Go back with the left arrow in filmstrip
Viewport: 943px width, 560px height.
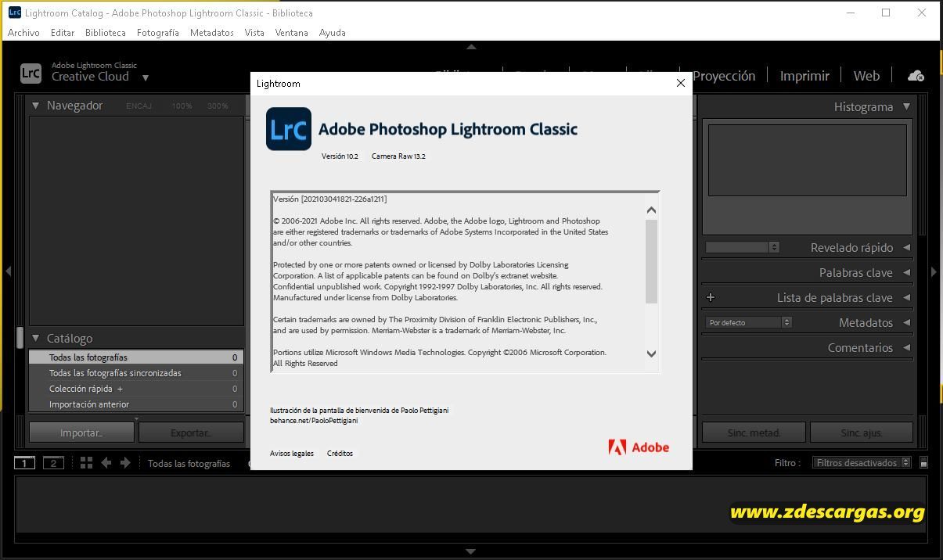[106, 463]
